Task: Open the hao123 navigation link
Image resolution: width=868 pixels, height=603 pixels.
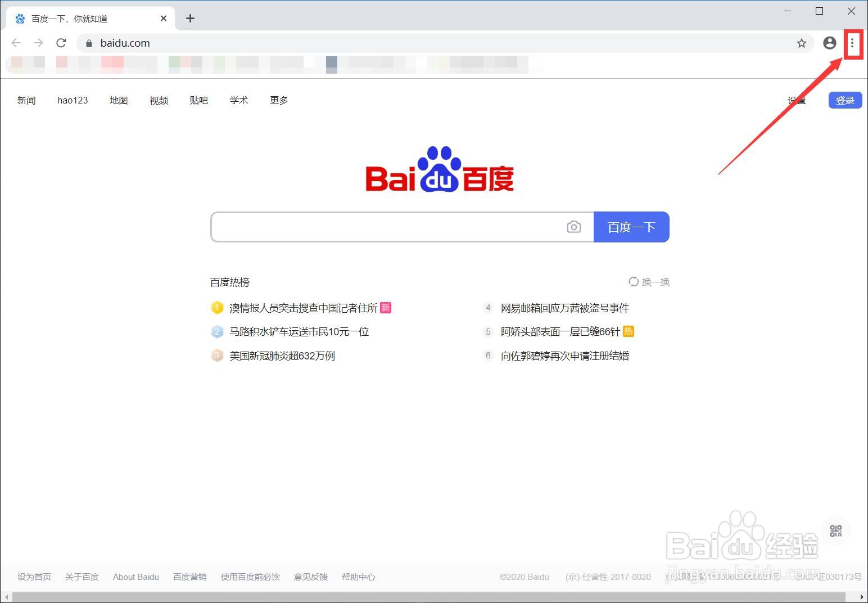Action: [x=73, y=100]
